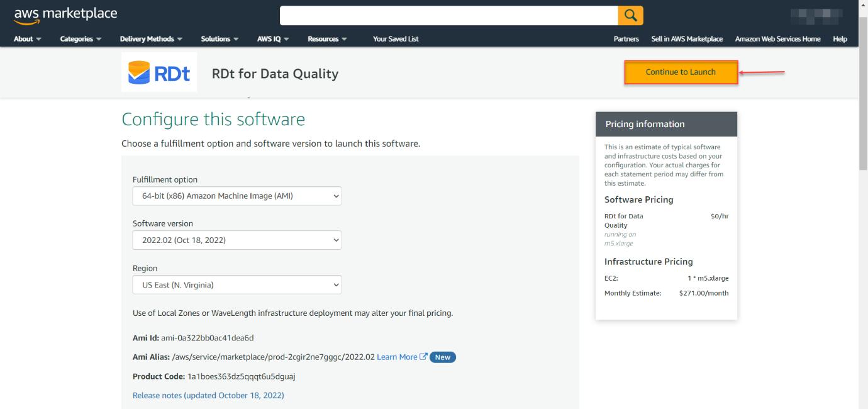Viewport: 868px width, 409px height.
Task: Click the Continue to Launch button
Action: 681,72
